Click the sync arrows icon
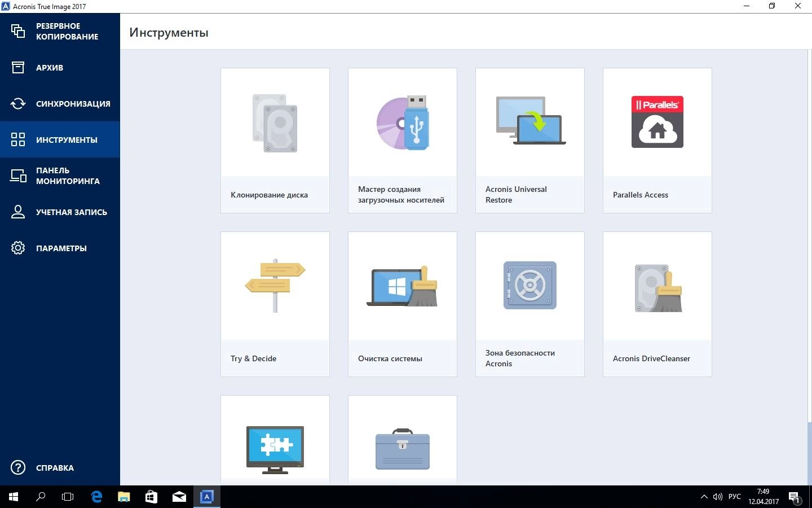 point(18,103)
